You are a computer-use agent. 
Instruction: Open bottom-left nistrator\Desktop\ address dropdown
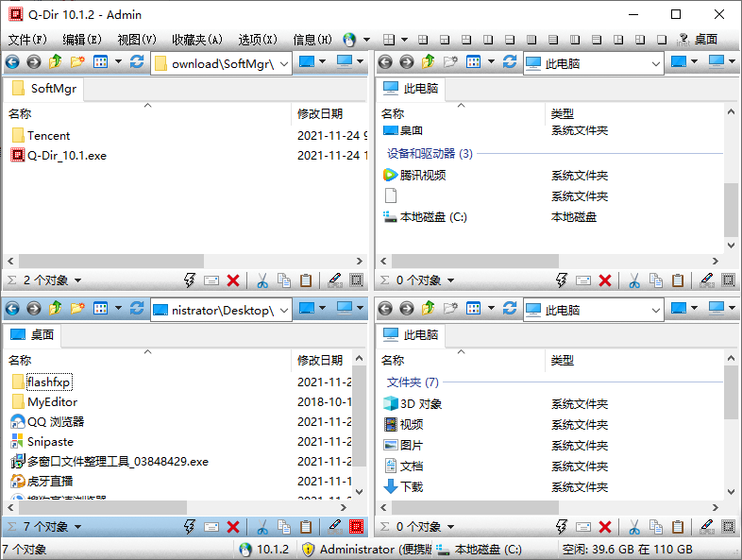(284, 310)
